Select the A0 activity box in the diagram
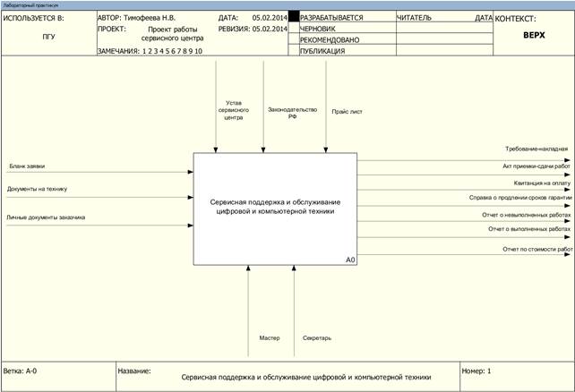The height and width of the screenshot is (392, 575). pyautogui.click(x=275, y=209)
